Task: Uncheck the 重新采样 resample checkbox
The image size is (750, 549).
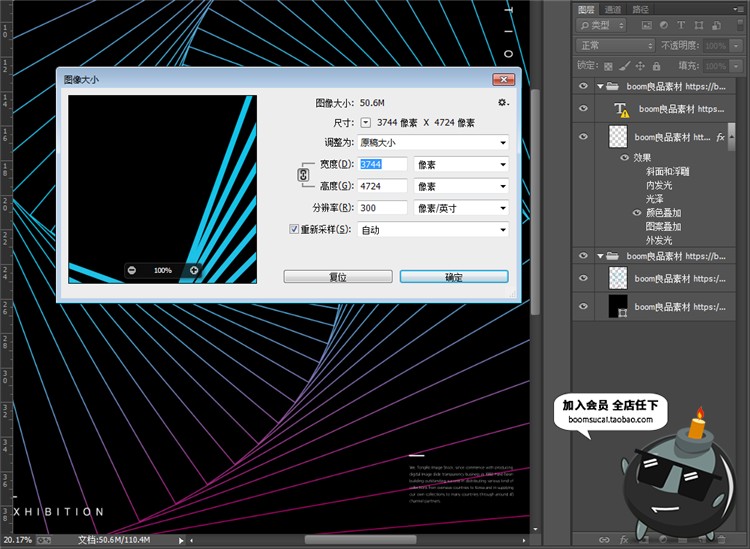Action: pyautogui.click(x=294, y=229)
